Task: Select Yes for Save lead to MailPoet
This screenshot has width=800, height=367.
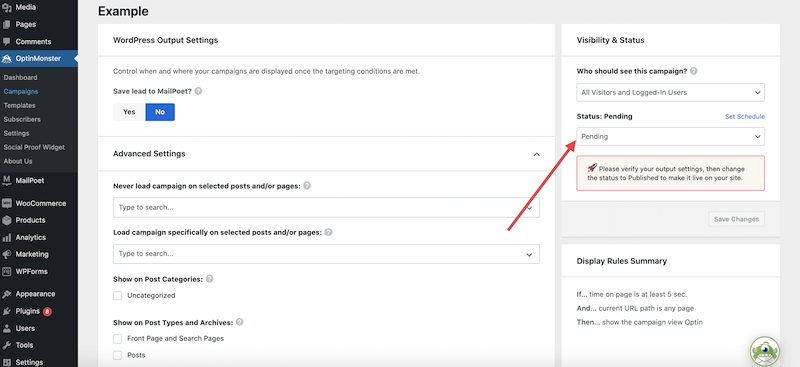Action: (x=129, y=112)
